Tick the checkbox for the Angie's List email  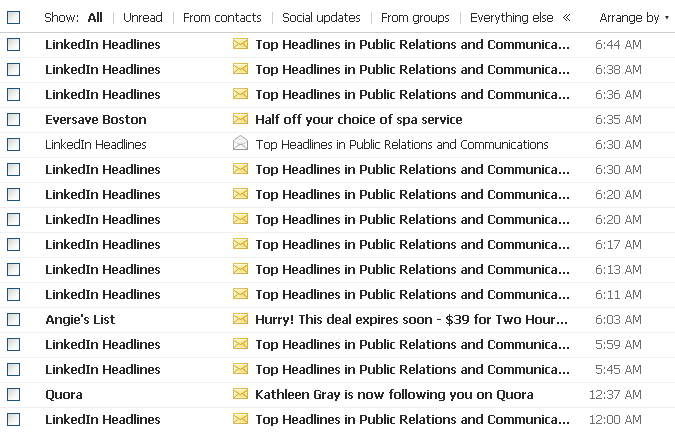tap(13, 319)
